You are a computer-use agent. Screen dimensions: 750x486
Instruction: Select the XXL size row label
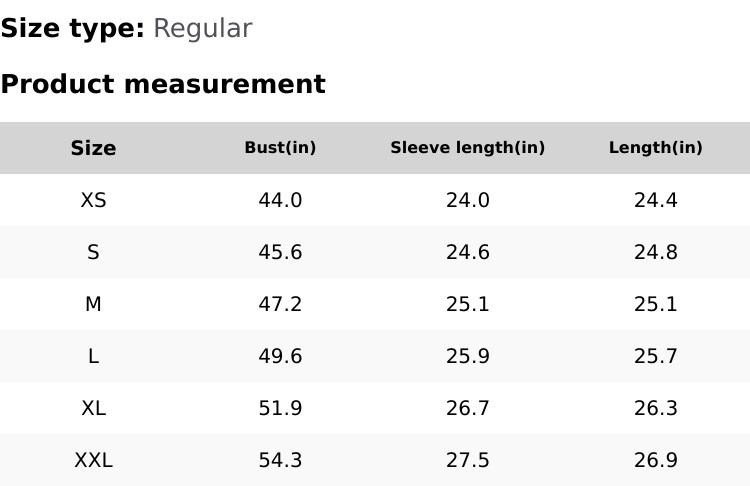(93, 460)
